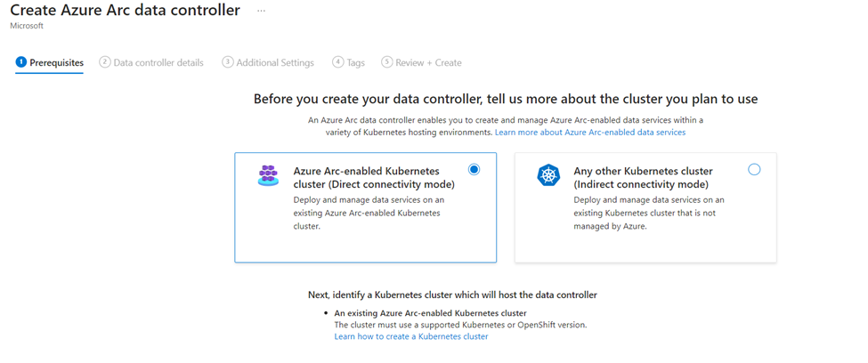Image resolution: width=868 pixels, height=363 pixels.
Task: Open the Tags tab
Action: [x=349, y=63]
